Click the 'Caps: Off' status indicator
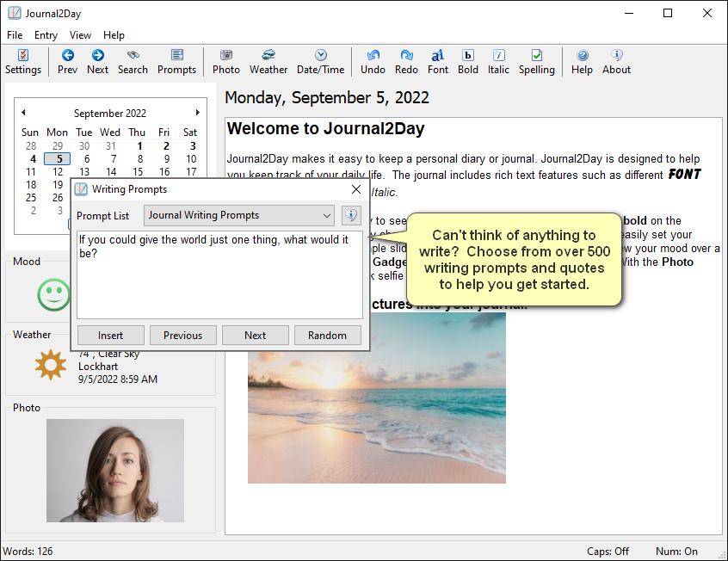The width and height of the screenshot is (728, 561). coord(608,552)
